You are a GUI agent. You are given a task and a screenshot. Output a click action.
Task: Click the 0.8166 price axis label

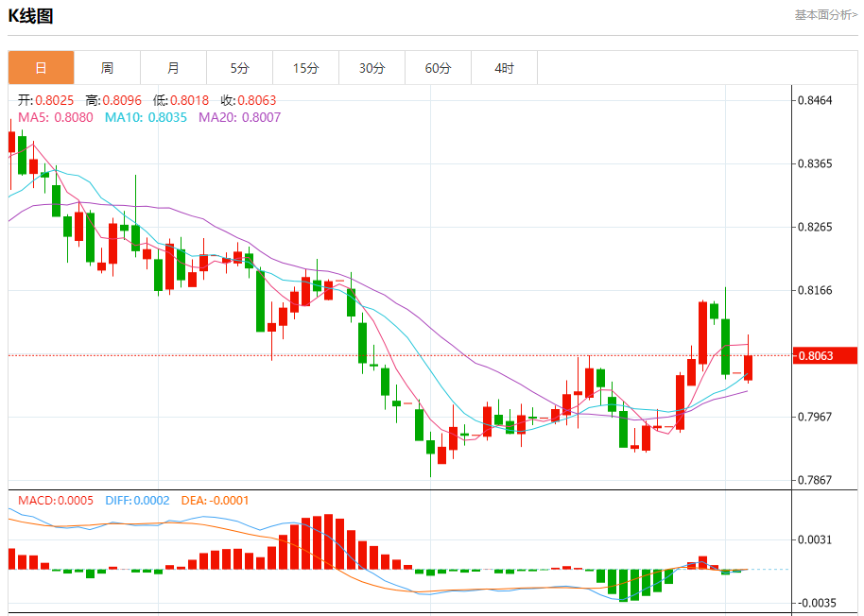pos(815,290)
